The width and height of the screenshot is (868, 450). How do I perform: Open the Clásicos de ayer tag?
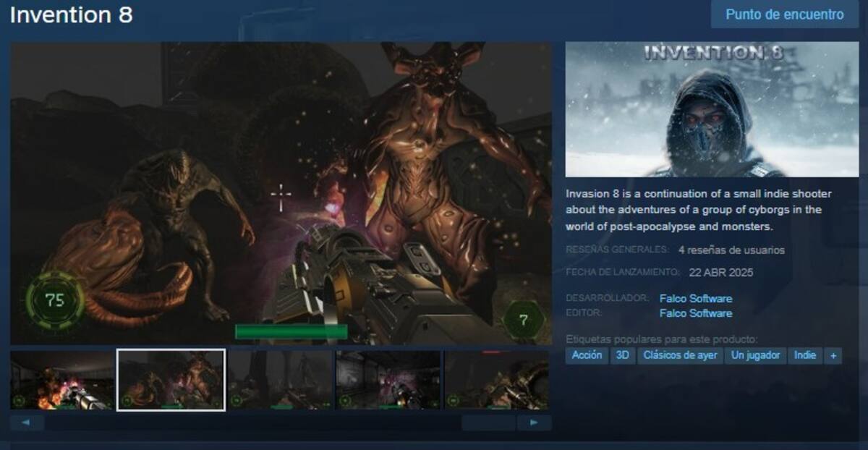pos(680,355)
